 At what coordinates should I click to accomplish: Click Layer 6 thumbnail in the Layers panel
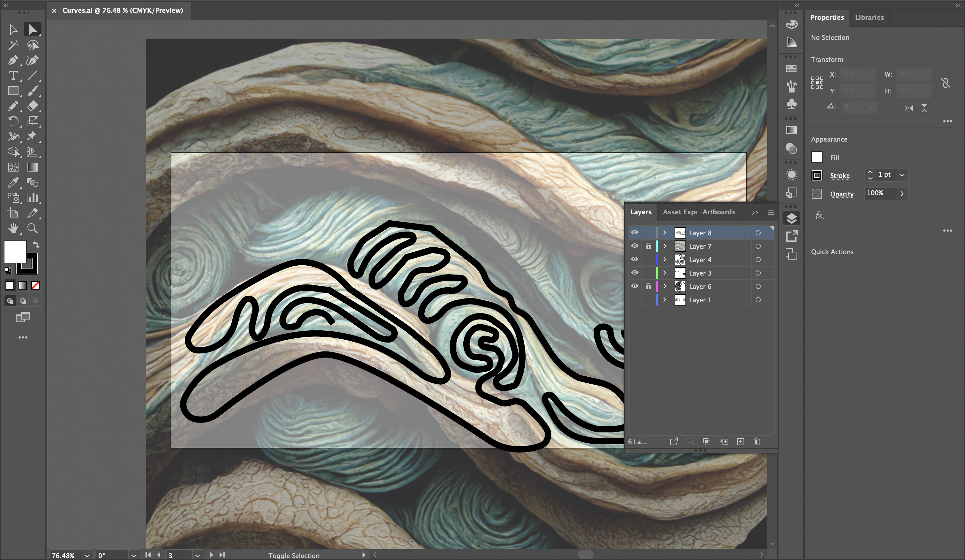(x=680, y=286)
